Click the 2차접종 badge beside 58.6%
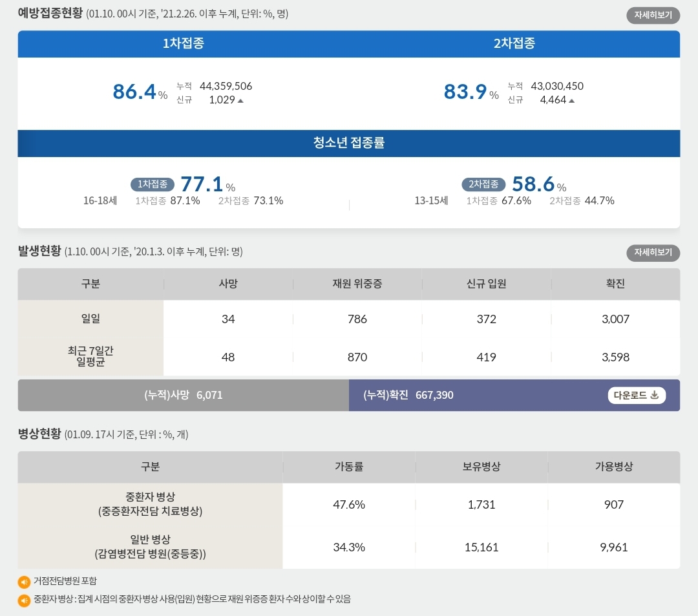698x616 pixels. point(483,184)
